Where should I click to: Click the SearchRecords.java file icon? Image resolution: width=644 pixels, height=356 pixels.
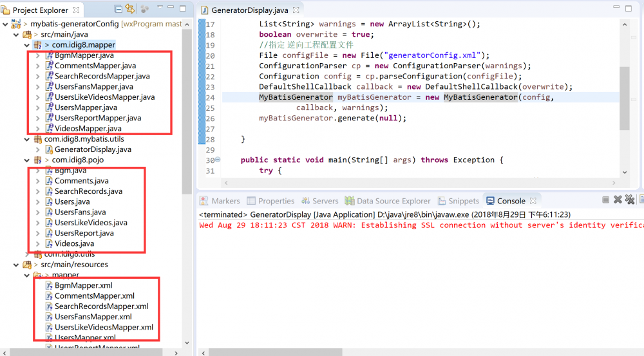(49, 191)
